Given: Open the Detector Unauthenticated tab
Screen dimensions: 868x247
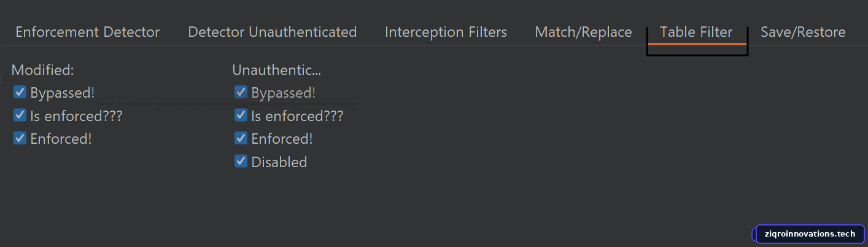Looking at the screenshot, I should point(272,32).
